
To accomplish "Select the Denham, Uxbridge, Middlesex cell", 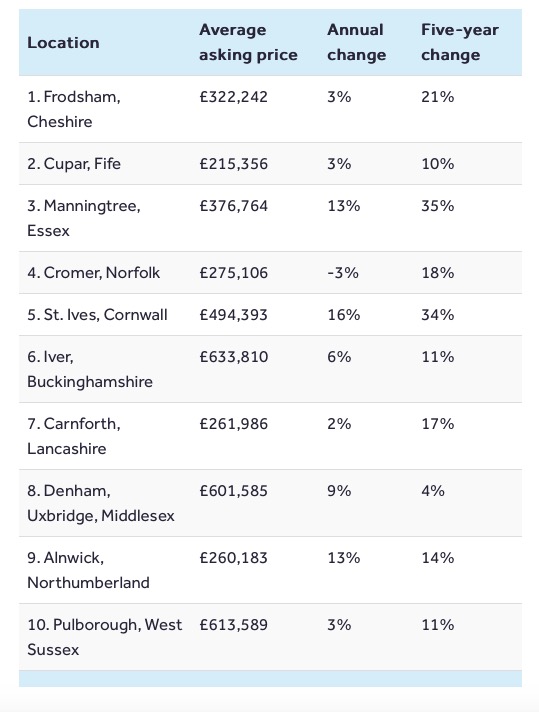I will click(x=101, y=503).
